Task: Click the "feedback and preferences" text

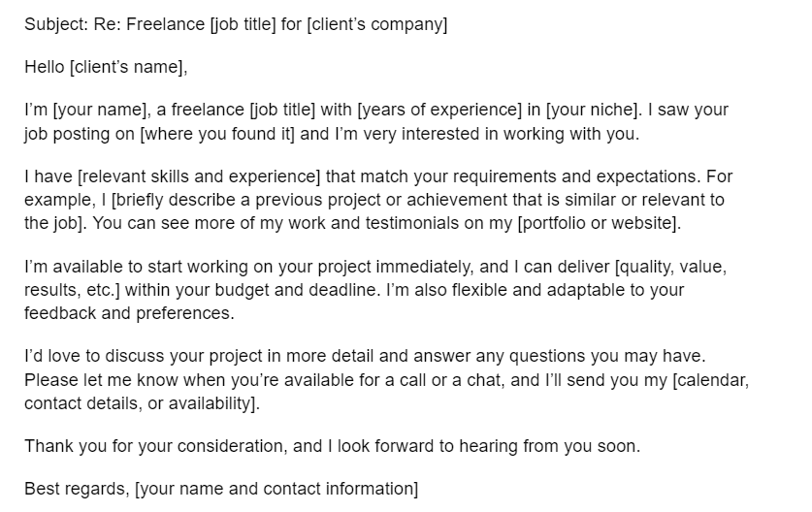Action: pyautogui.click(x=127, y=313)
